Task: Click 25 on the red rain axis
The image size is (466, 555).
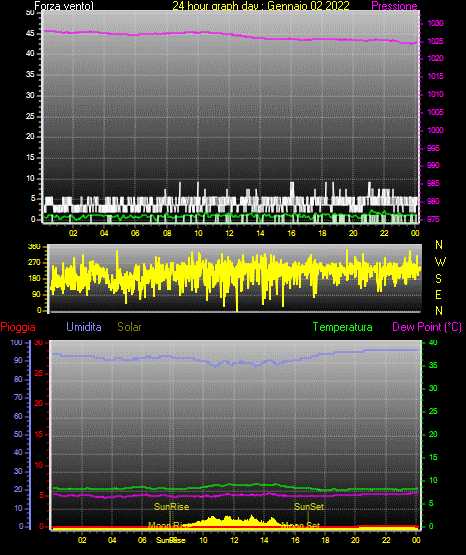Action: pyautogui.click(x=39, y=373)
